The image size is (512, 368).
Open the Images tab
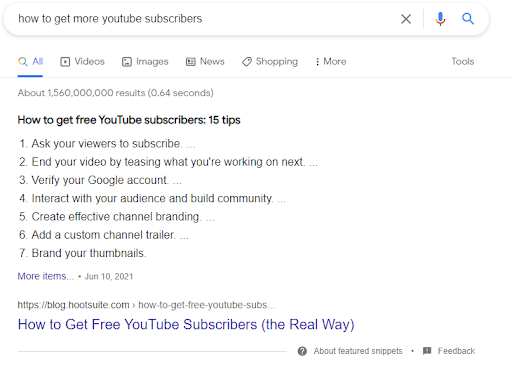145,62
